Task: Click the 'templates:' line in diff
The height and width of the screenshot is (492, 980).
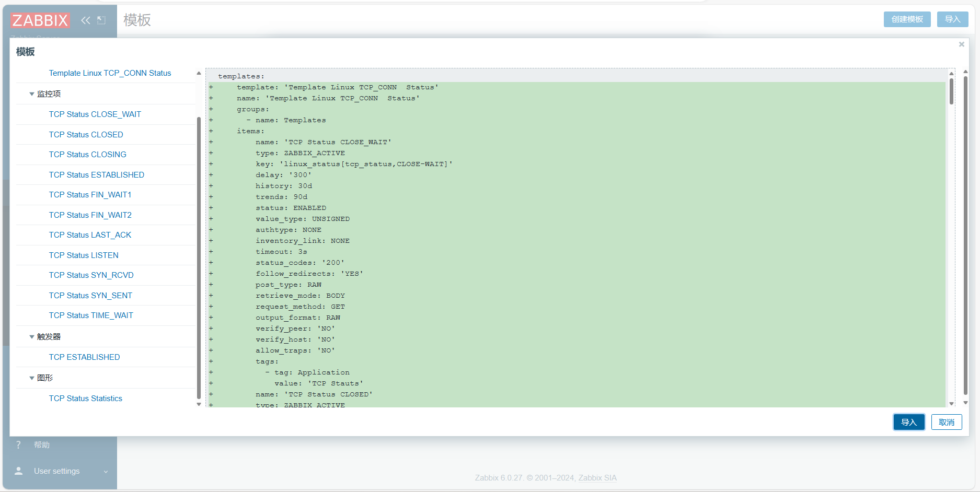Action: pyautogui.click(x=241, y=76)
